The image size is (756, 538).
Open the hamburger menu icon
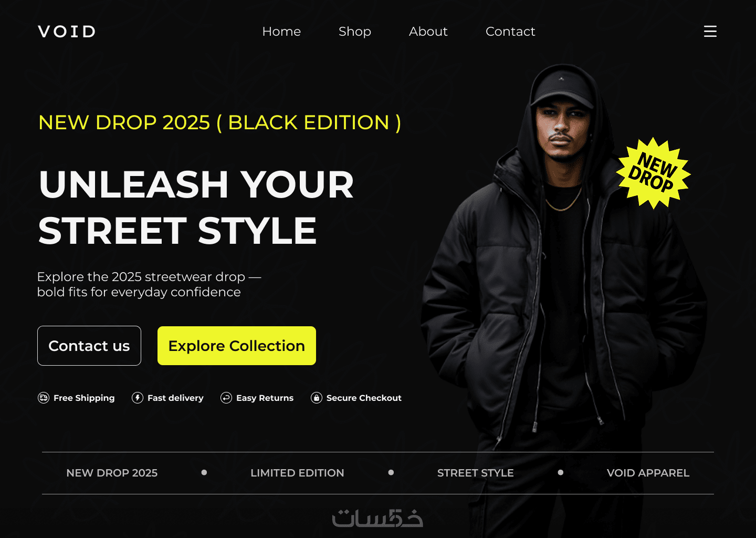[x=710, y=32]
